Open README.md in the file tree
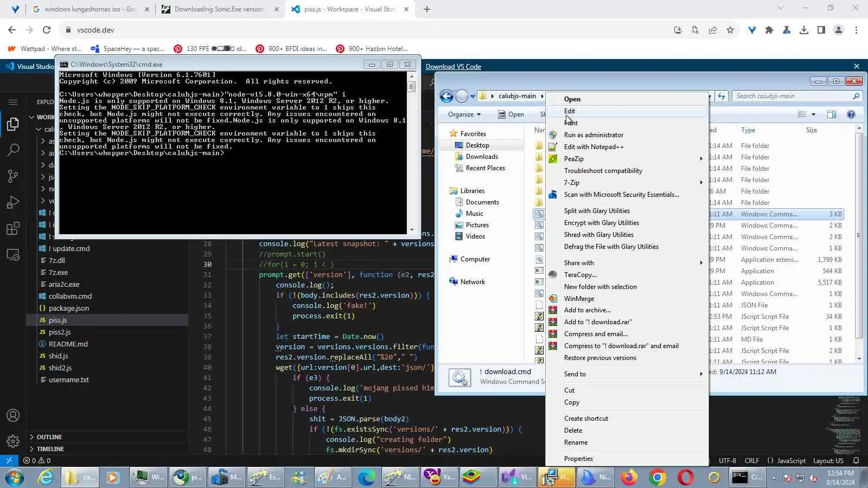The width and height of the screenshot is (868, 488). click(x=68, y=344)
